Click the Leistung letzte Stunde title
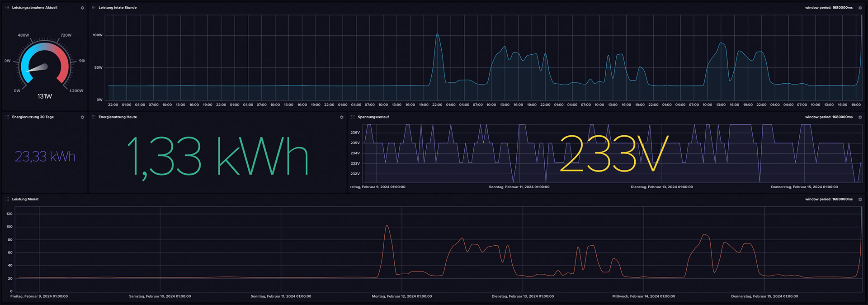The image size is (868, 305). pos(118,8)
